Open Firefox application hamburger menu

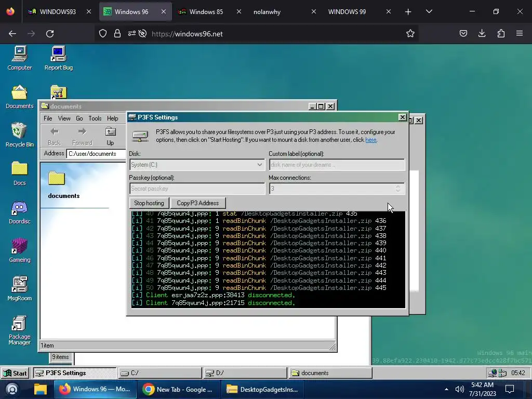pos(520,34)
